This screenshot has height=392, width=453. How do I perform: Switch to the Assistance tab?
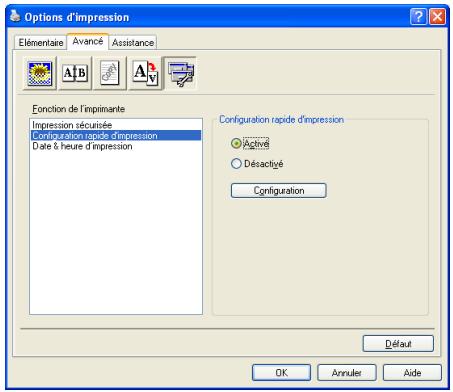click(133, 43)
